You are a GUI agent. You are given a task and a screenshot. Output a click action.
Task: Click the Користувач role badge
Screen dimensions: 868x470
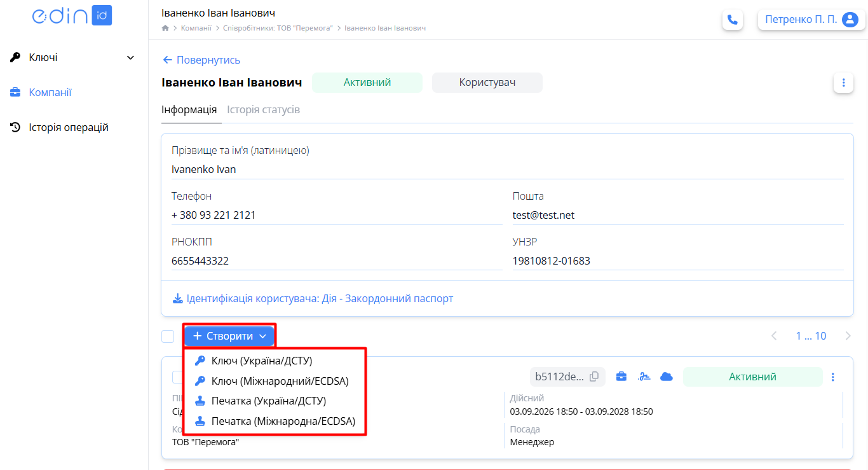[x=487, y=83]
